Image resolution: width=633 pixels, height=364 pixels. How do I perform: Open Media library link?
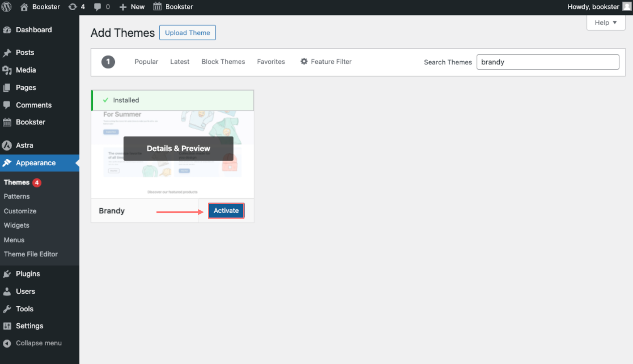26,70
